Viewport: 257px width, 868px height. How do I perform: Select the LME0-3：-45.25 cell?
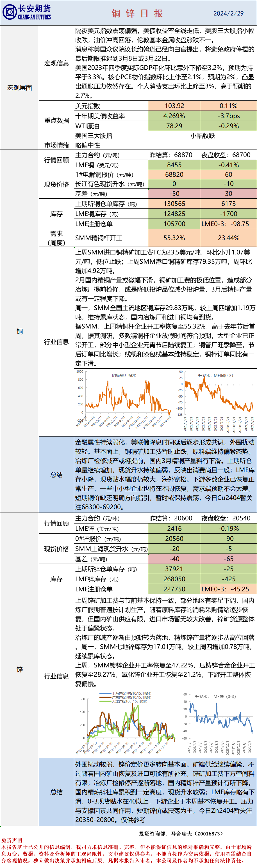point(228,589)
